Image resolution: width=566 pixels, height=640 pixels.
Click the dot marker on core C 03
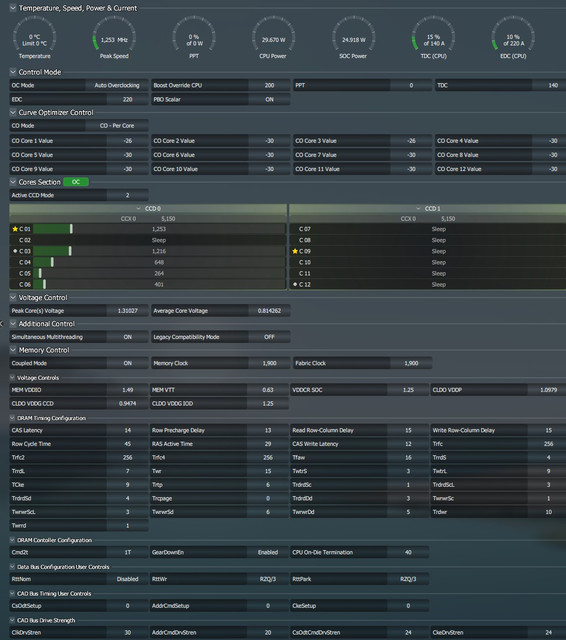tap(15, 251)
